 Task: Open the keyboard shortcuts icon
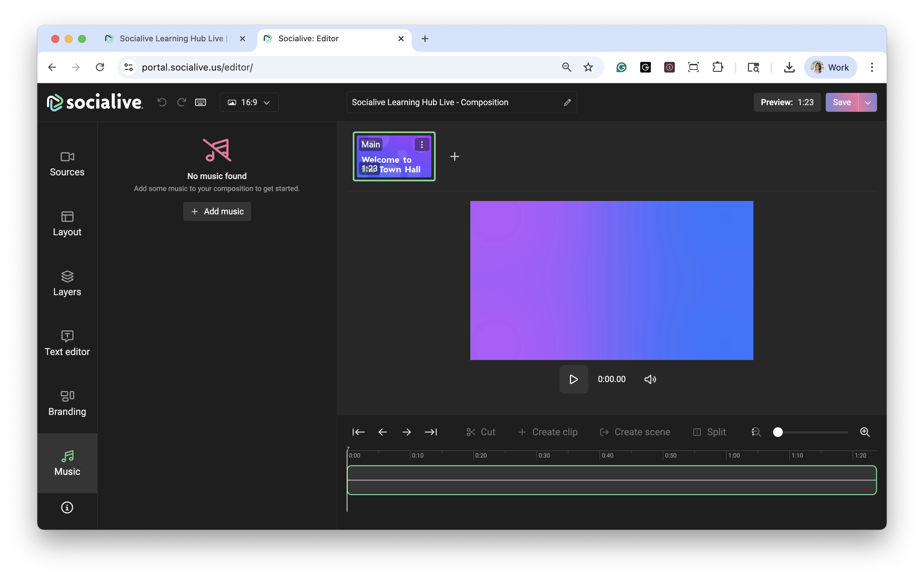[201, 102]
